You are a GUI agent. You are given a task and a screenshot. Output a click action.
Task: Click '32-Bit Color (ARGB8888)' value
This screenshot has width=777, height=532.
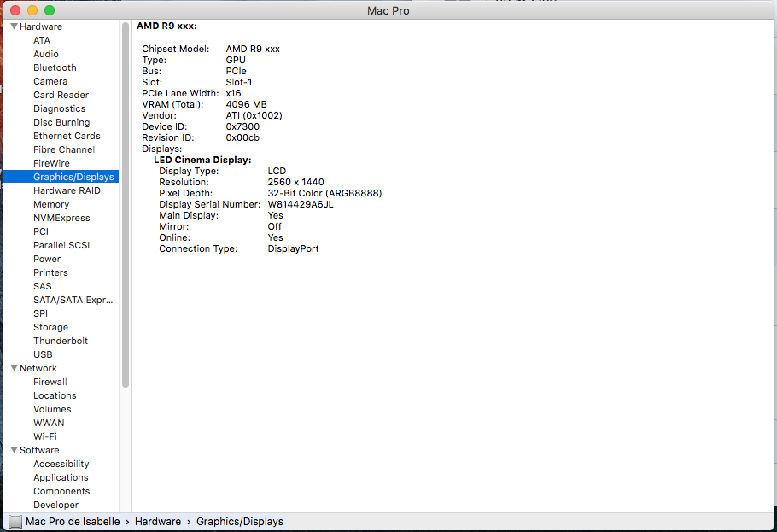[324, 193]
